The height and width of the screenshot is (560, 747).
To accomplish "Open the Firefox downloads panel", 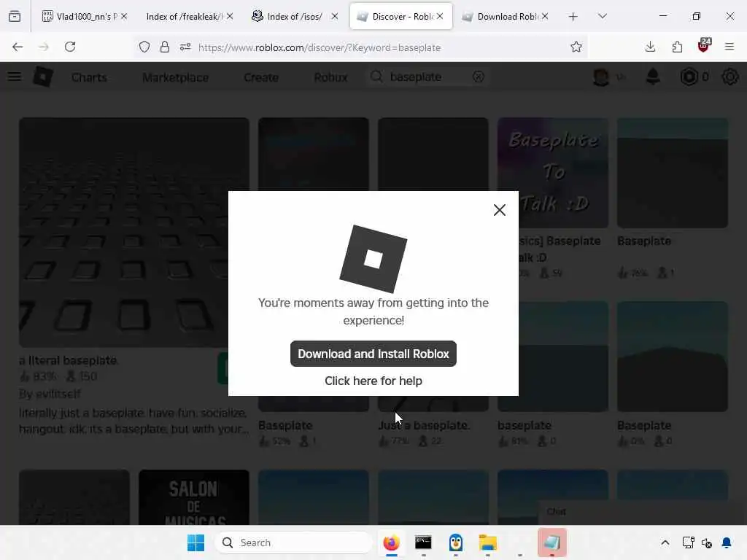I will coord(650,47).
